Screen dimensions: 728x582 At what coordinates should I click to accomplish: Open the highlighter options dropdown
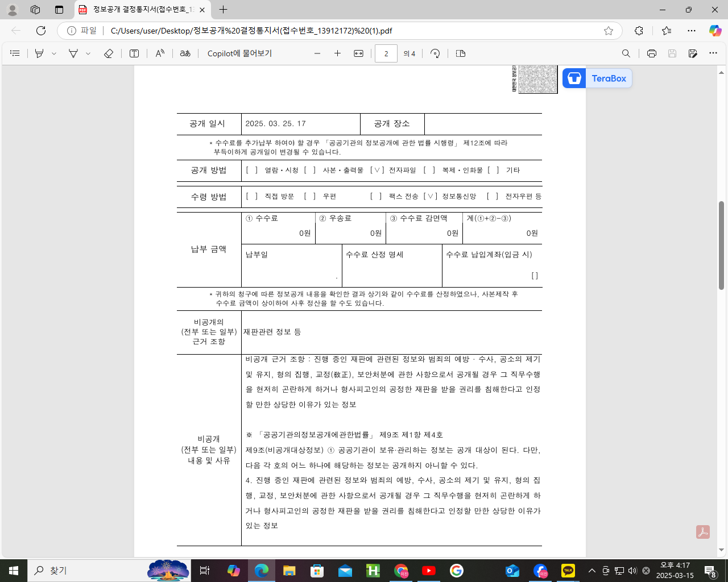tap(87, 53)
